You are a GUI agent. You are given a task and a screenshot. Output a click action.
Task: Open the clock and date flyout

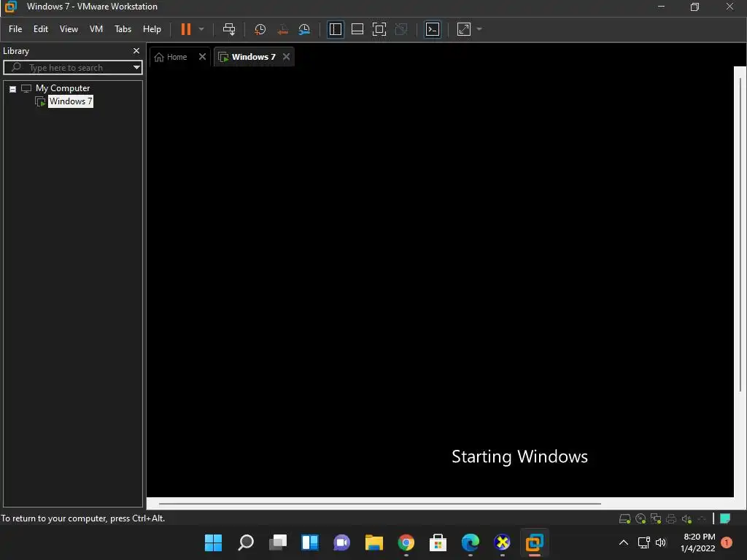pyautogui.click(x=698, y=542)
